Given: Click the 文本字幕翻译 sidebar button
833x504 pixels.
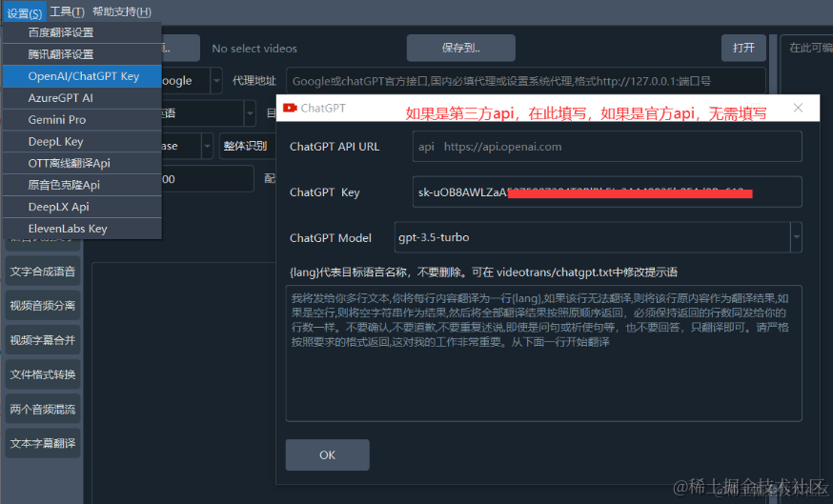Looking at the screenshot, I should [x=43, y=443].
